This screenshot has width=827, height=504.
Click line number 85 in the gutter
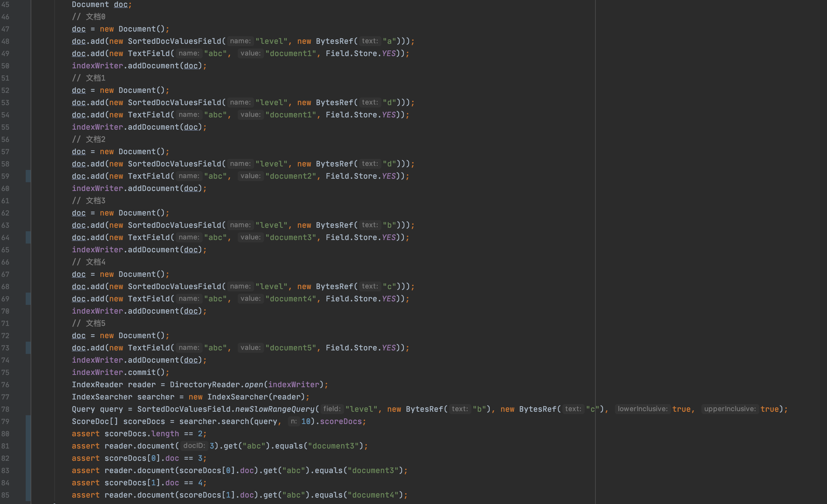click(5, 495)
